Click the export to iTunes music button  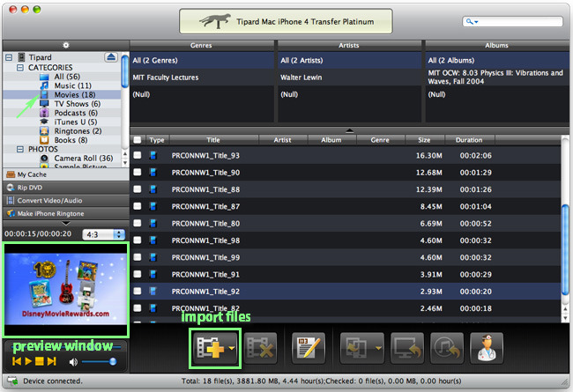pyautogui.click(x=447, y=347)
